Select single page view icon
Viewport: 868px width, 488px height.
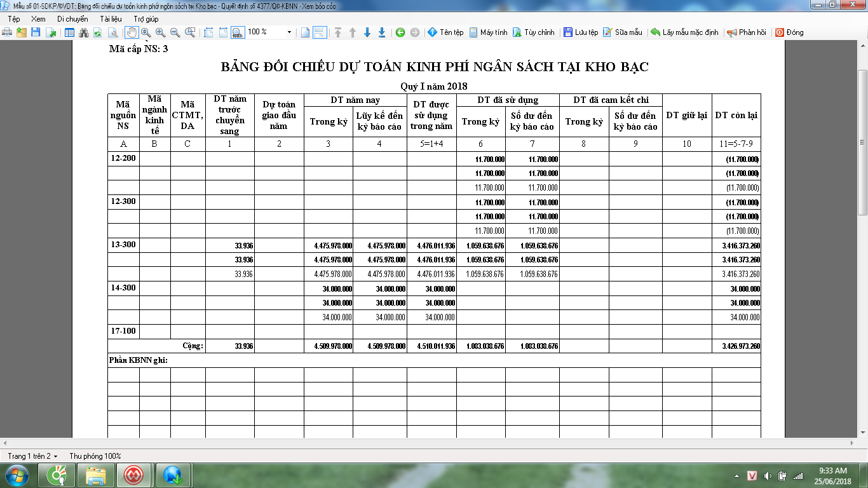306,32
